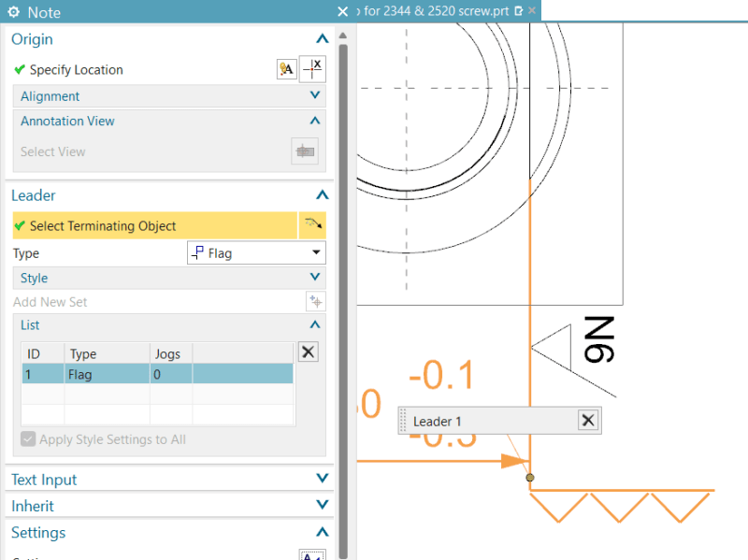Click the Type column header
Screen dimensions: 748x560
(107, 354)
